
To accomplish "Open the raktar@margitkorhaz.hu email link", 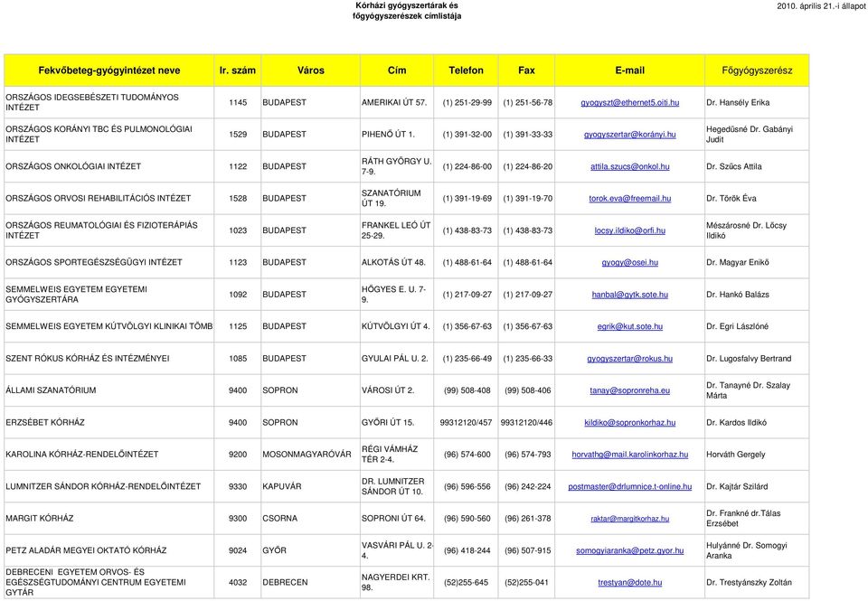I will (629, 519).
